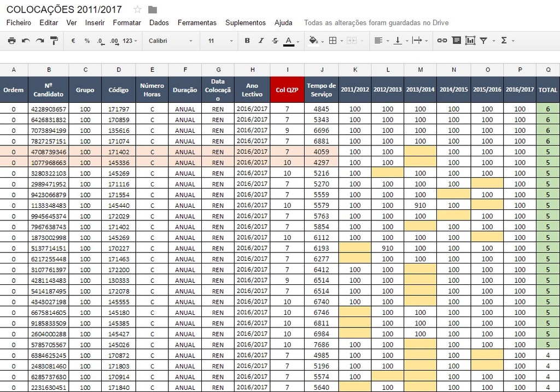Select the paint format roller tool

54,40
